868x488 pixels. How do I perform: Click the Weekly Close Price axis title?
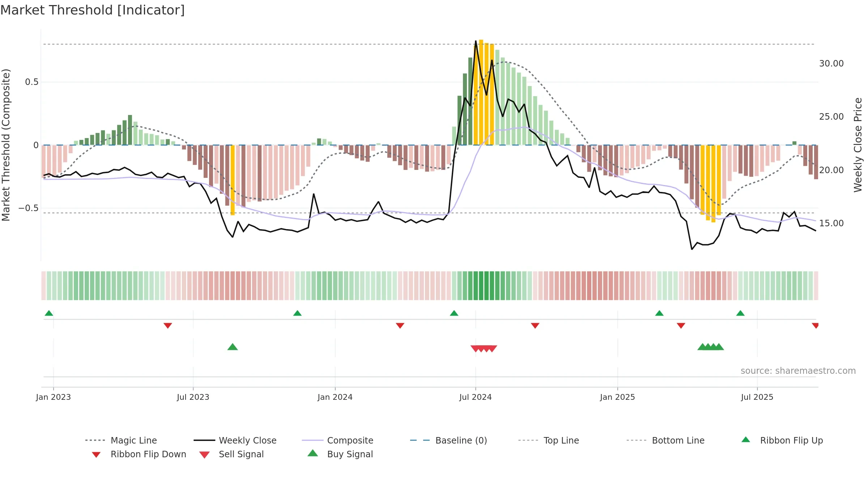coord(858,145)
